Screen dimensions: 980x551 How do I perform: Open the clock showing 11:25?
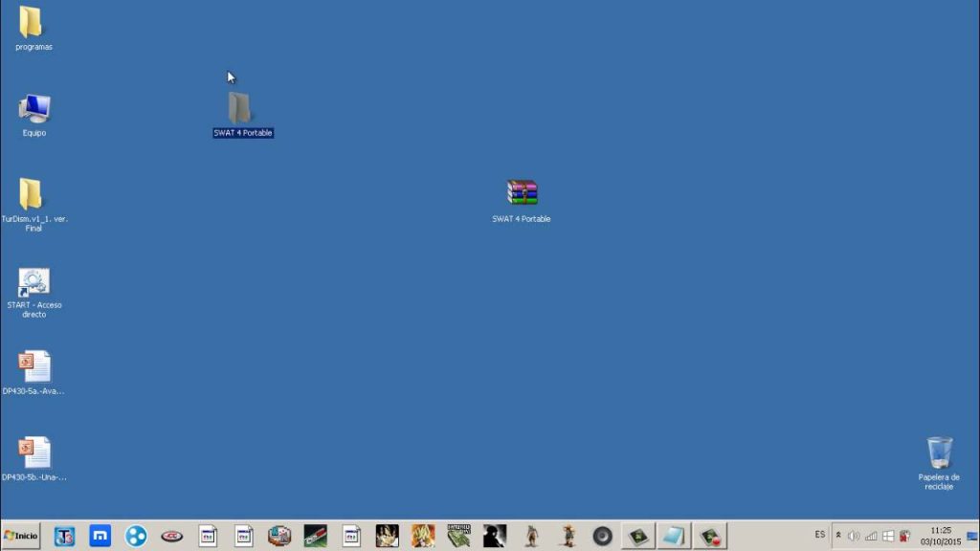point(940,536)
